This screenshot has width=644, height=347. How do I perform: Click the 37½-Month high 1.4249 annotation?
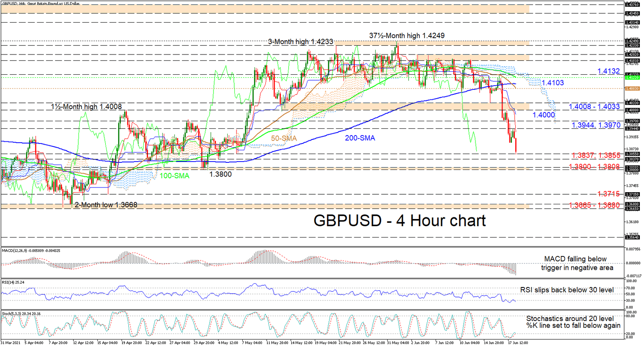[406, 36]
